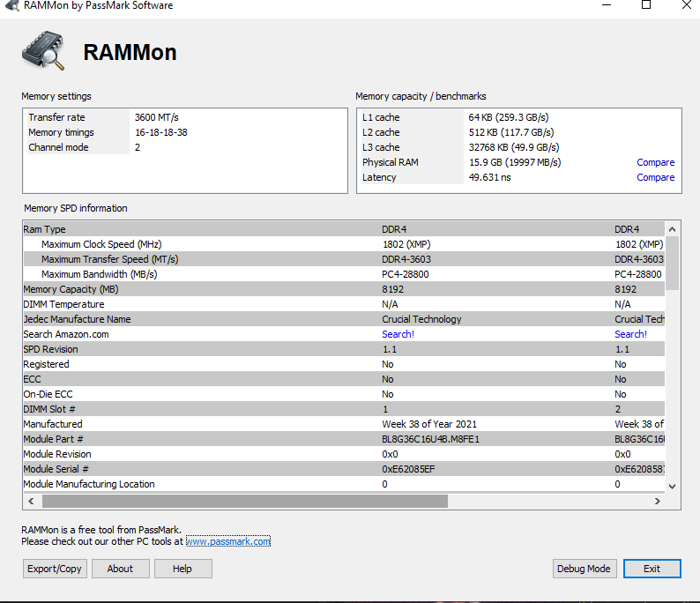The height and width of the screenshot is (603, 700).
Task: Open the Export/Copy button
Action: 55,569
